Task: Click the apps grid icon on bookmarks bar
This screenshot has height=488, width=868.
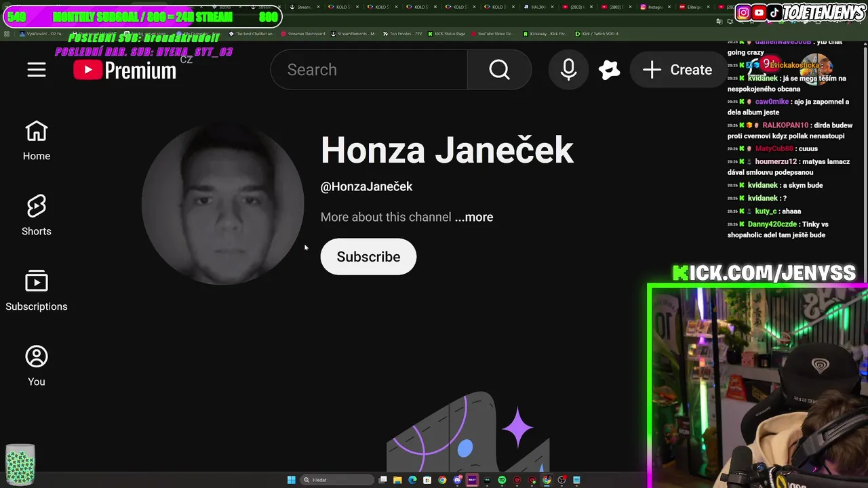Action: click(7, 33)
